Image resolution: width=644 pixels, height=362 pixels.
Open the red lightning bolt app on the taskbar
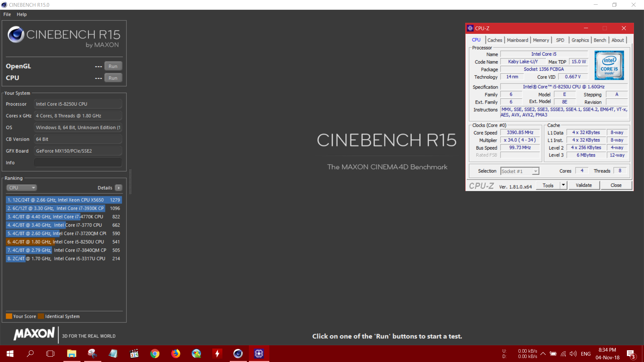pos(217,354)
